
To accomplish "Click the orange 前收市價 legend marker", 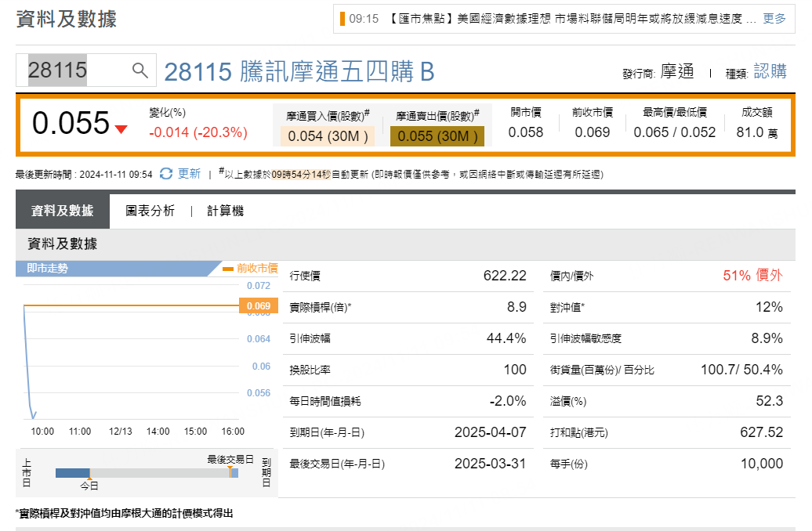I will tap(227, 269).
